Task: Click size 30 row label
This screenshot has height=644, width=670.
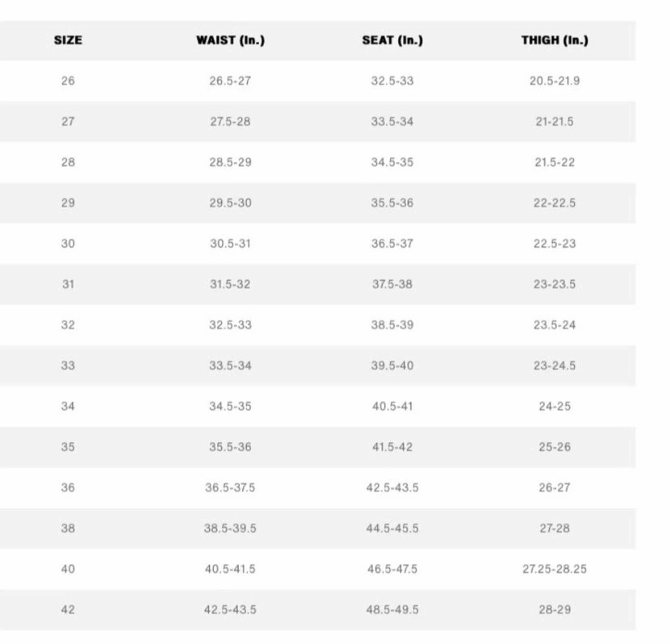Action: click(x=68, y=244)
